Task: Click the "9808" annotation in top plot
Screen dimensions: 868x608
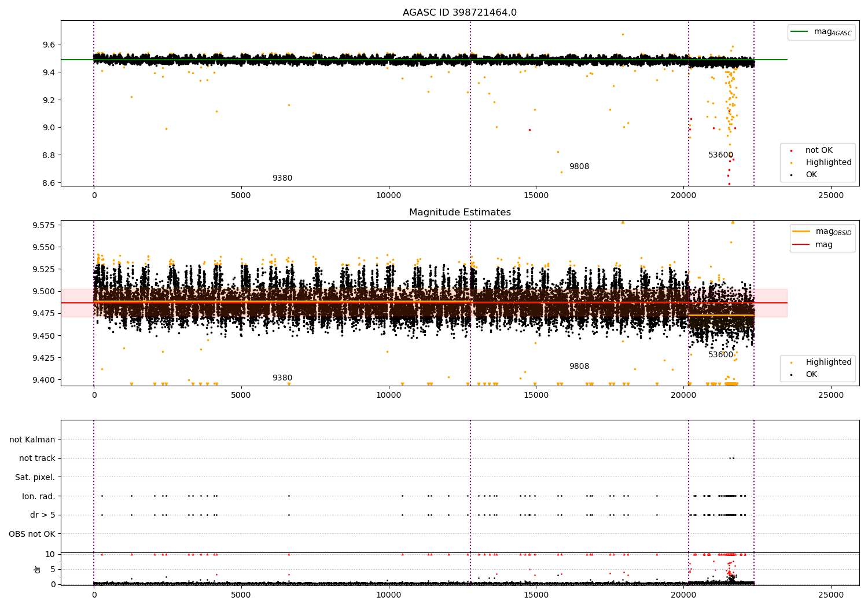Action: 579,167
